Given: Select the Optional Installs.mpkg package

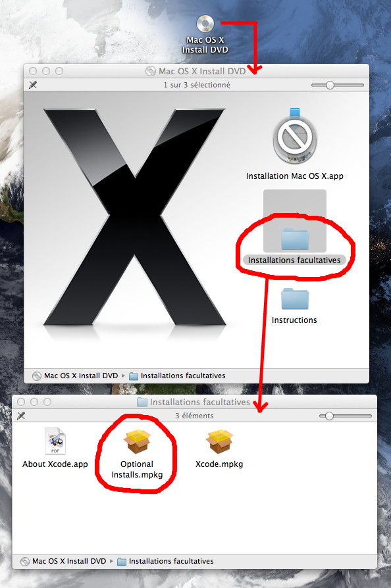Looking at the screenshot, I should click(x=137, y=442).
